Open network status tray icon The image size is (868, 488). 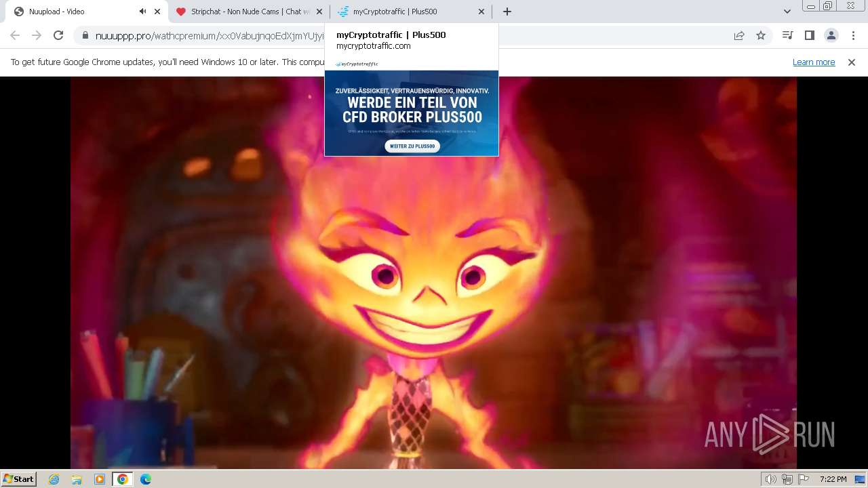pyautogui.click(x=787, y=479)
